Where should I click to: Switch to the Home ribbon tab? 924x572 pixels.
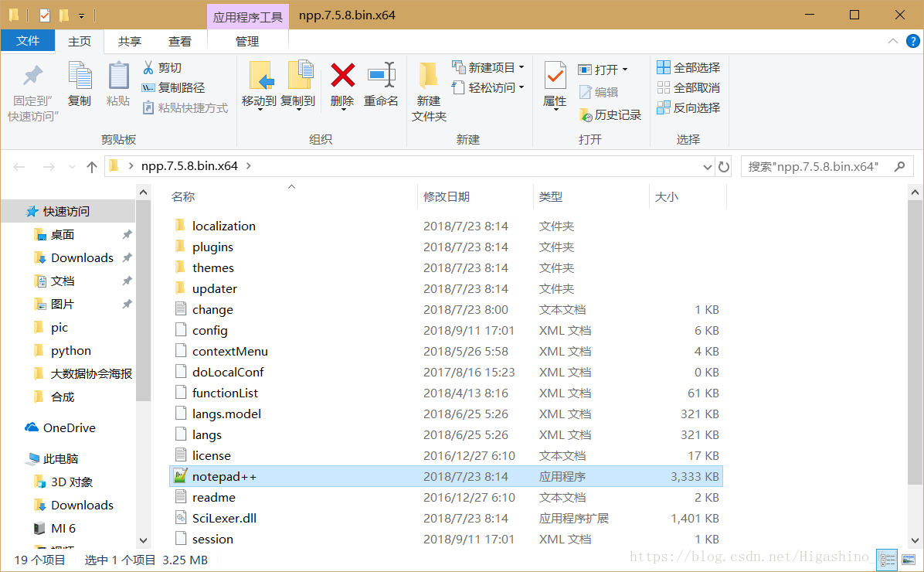pos(80,41)
